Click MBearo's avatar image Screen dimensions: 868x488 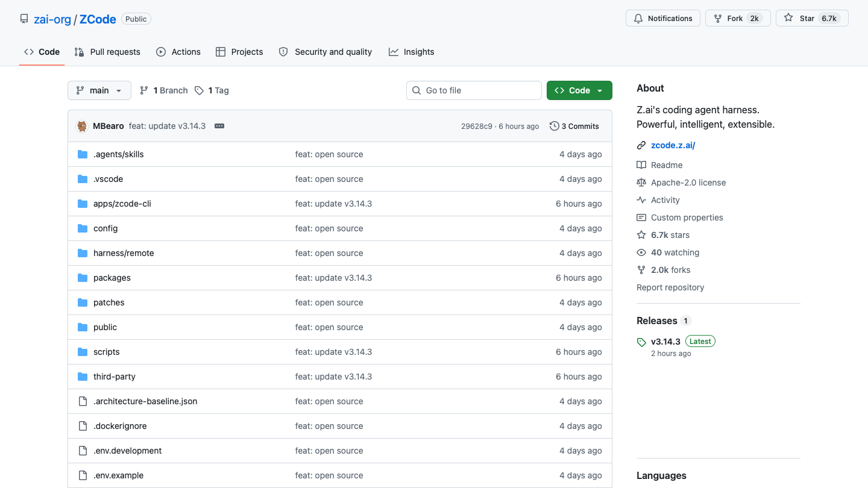tap(82, 126)
